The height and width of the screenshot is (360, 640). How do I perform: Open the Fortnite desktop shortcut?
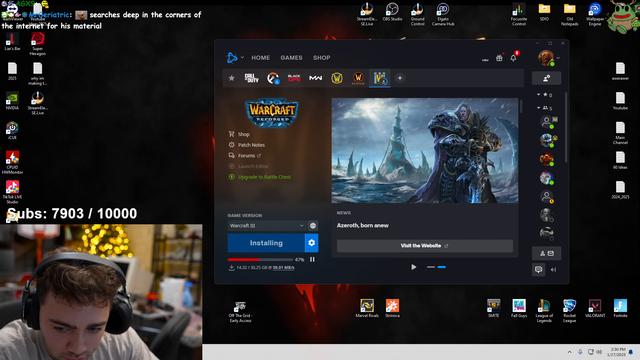(x=620, y=308)
